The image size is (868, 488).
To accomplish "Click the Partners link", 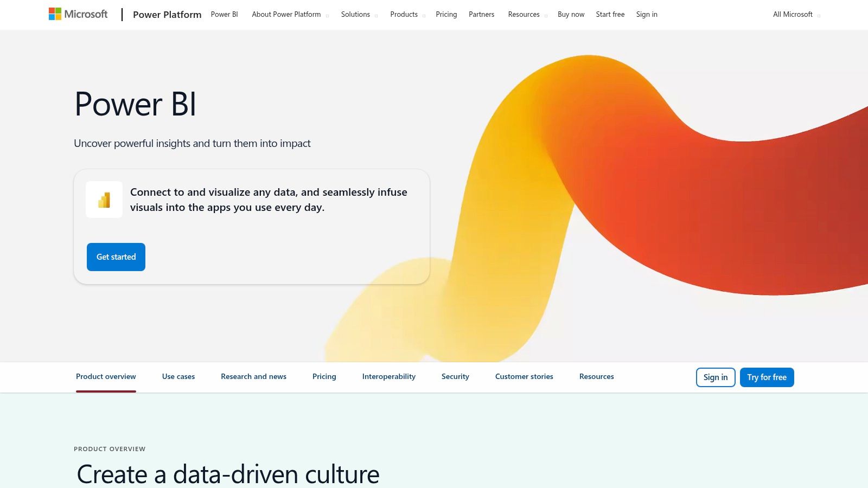I will (x=481, y=15).
